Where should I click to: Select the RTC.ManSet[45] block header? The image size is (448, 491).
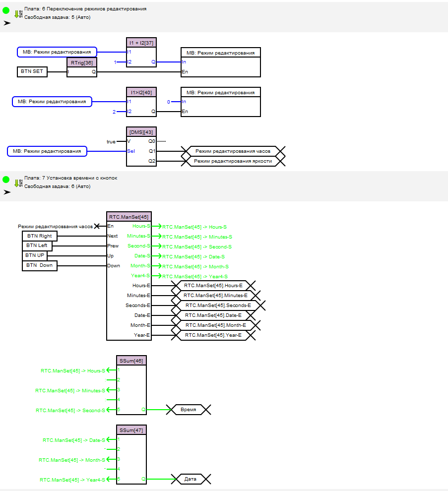click(129, 217)
